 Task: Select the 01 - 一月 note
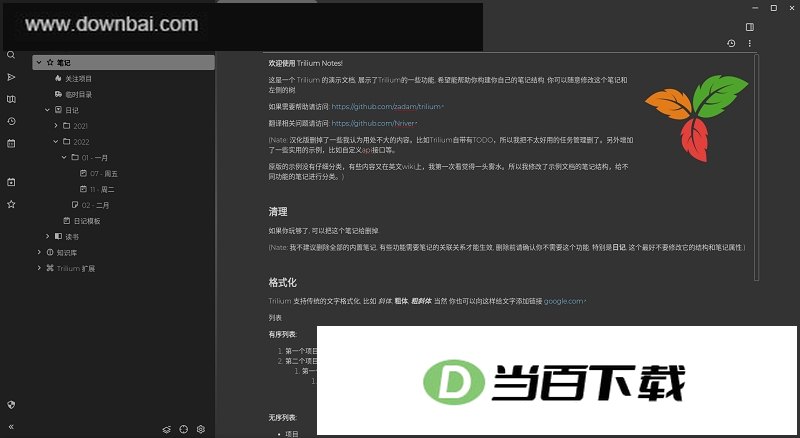94,158
